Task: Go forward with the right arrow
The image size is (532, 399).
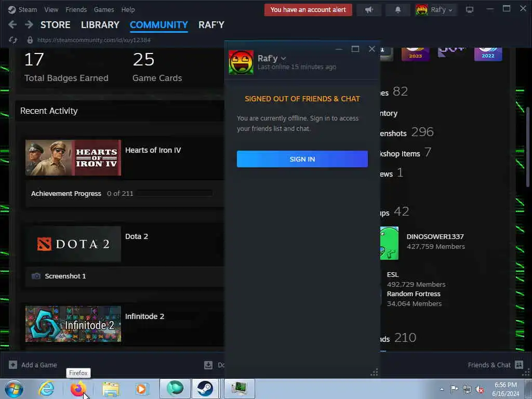Action: point(29,24)
